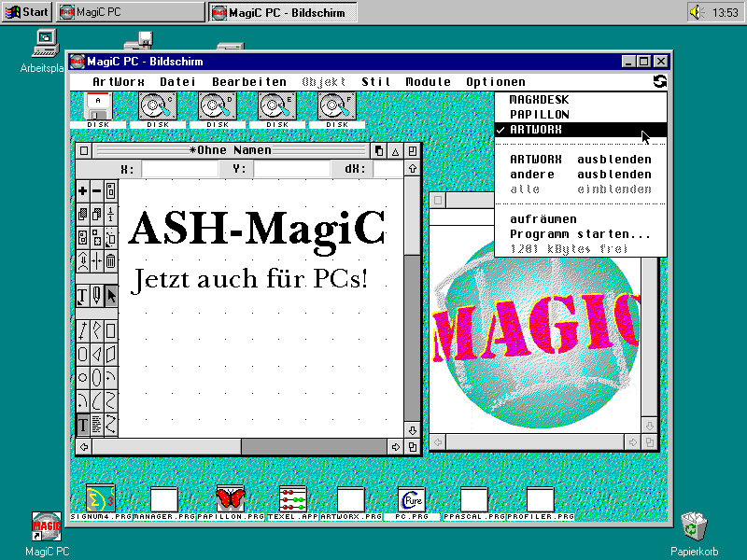
Task: Click scroll right arrow in Ohne Namen window
Action: click(395, 447)
